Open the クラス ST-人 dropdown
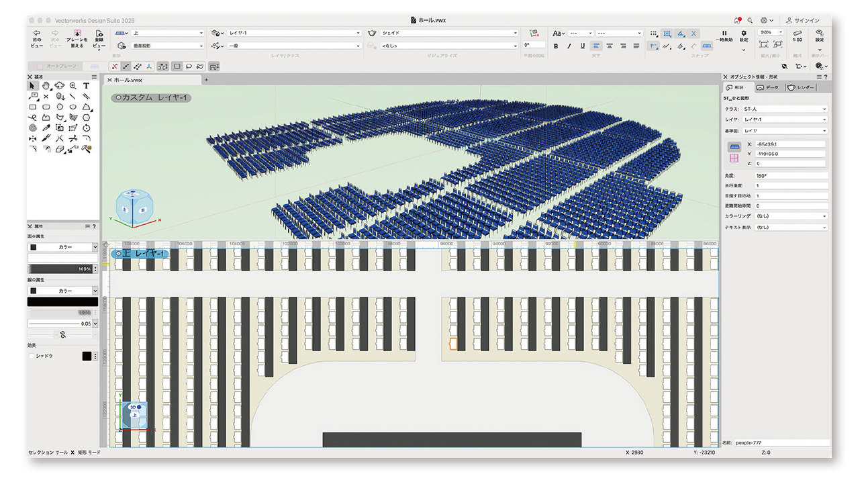Screen dimensions: 868x478 pyautogui.click(x=784, y=109)
